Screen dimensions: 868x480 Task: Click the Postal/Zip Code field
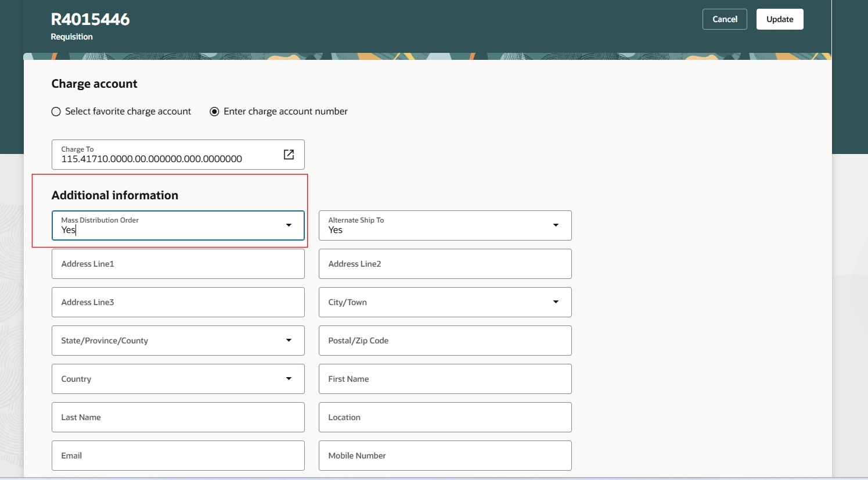pyautogui.click(x=445, y=341)
